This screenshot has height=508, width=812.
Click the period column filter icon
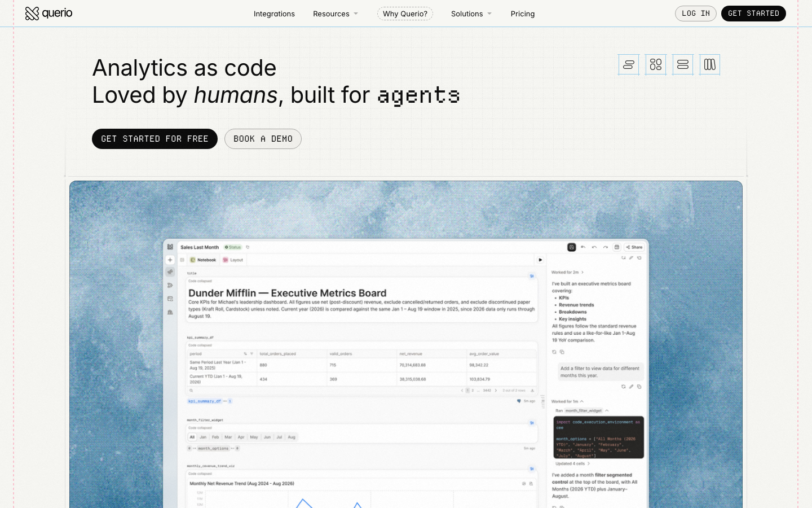tap(251, 354)
